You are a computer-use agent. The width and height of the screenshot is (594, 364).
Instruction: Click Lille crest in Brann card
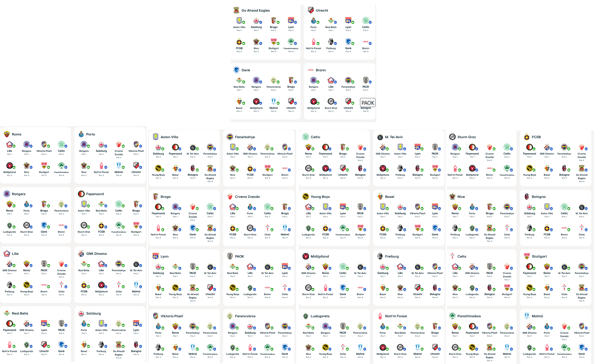point(330,81)
